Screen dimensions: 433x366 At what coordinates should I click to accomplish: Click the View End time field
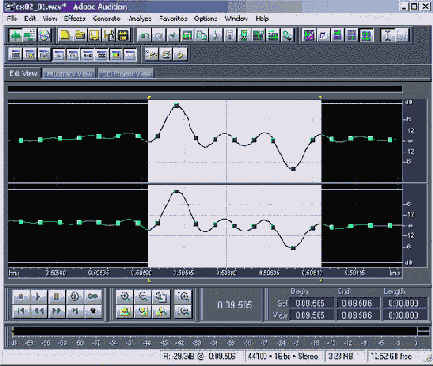point(357,315)
